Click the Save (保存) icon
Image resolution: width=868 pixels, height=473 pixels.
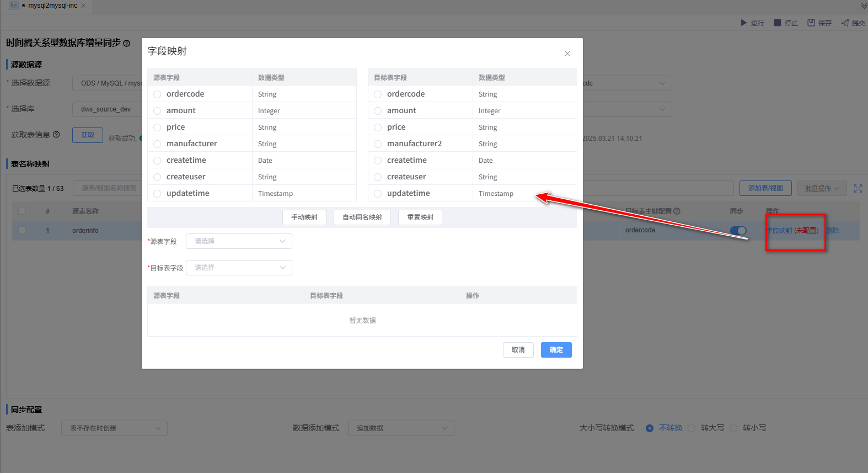coord(811,23)
